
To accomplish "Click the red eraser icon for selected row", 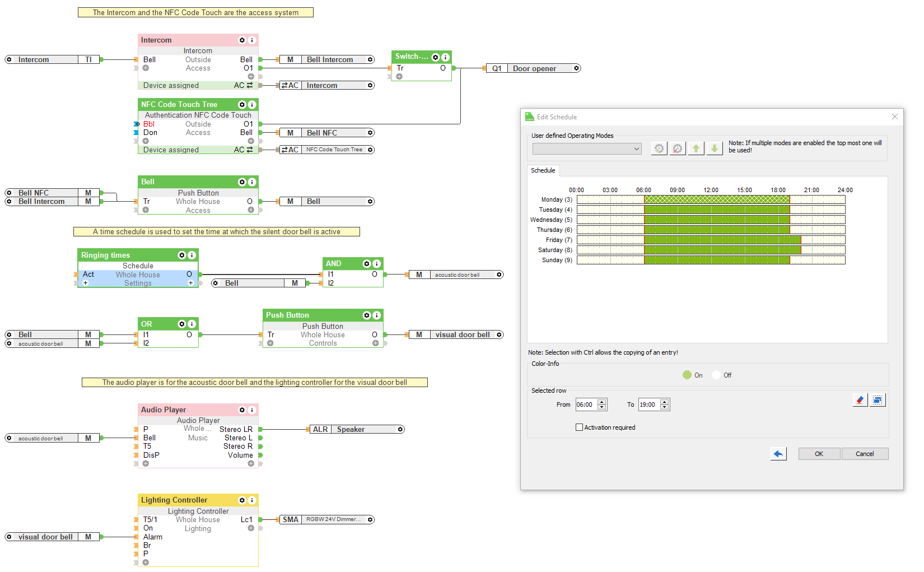I will click(x=860, y=400).
